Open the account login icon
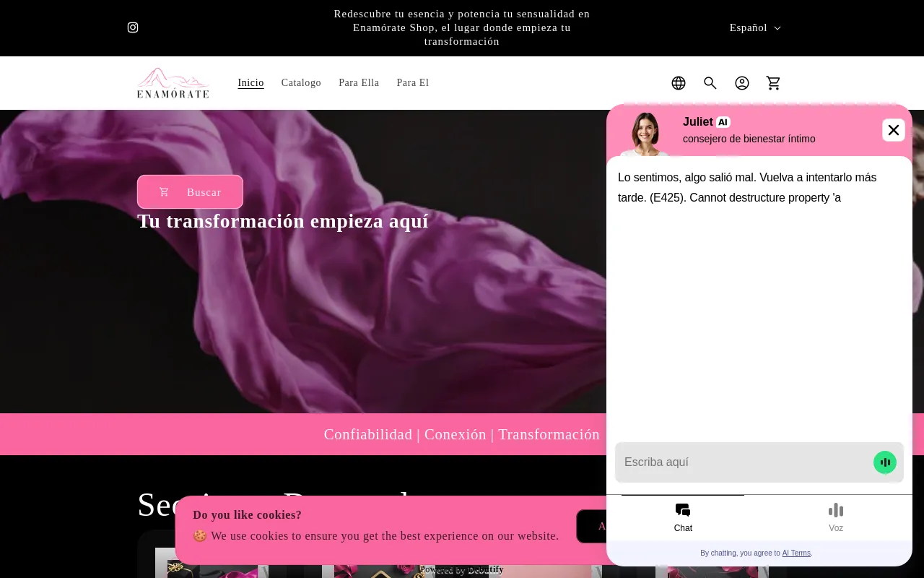This screenshot has width=924, height=578. click(742, 83)
